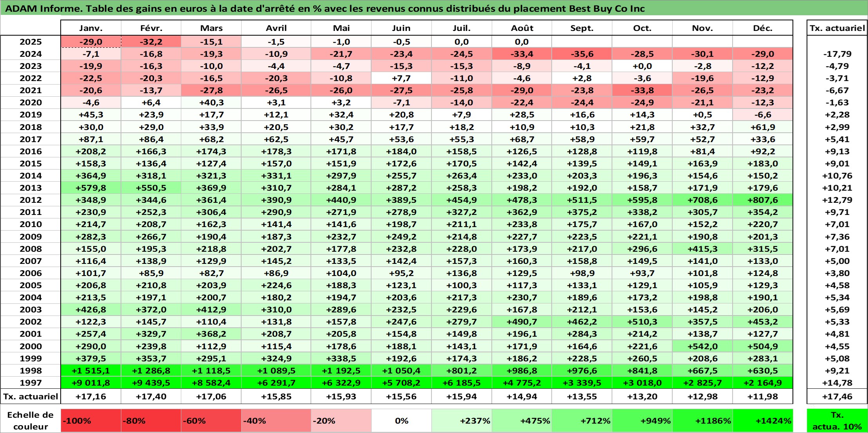
Task: Select the +12,79 actuarial rate for 2012
Action: coord(837,200)
